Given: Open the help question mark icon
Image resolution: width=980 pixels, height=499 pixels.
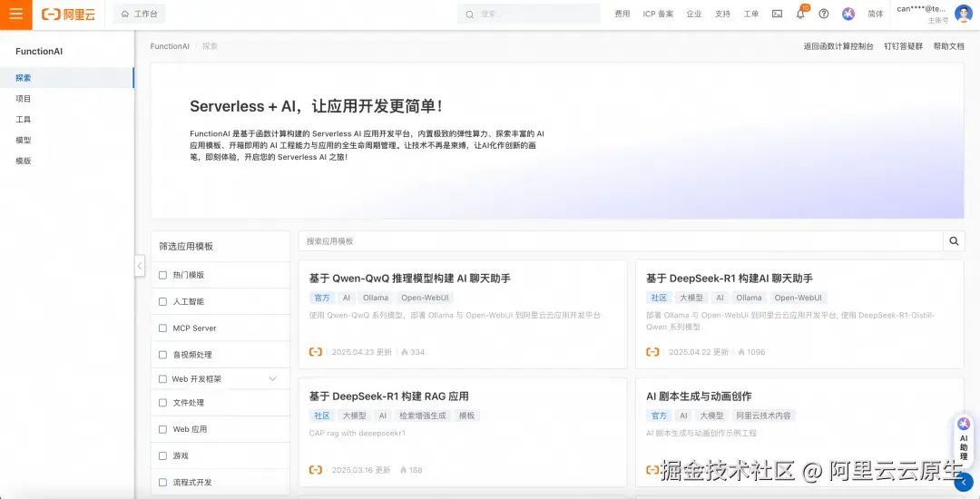Looking at the screenshot, I should [824, 14].
